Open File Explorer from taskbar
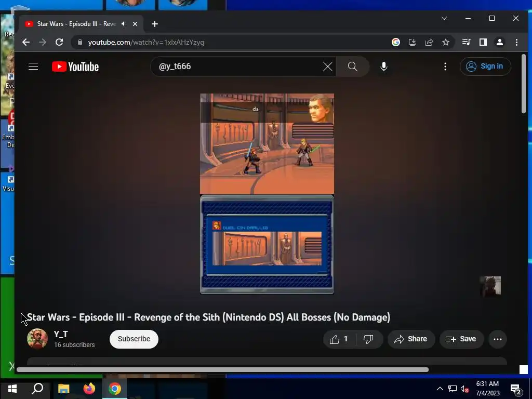Viewport: 532px width, 399px height. pyautogui.click(x=63, y=389)
